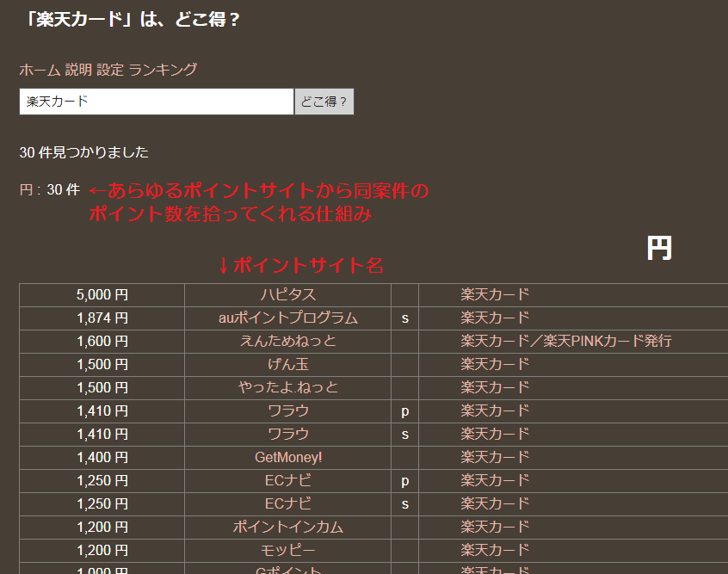Viewport: 728px width, 574px height.
Task: Select the 1,600 円 amount cell
Action: click(102, 342)
